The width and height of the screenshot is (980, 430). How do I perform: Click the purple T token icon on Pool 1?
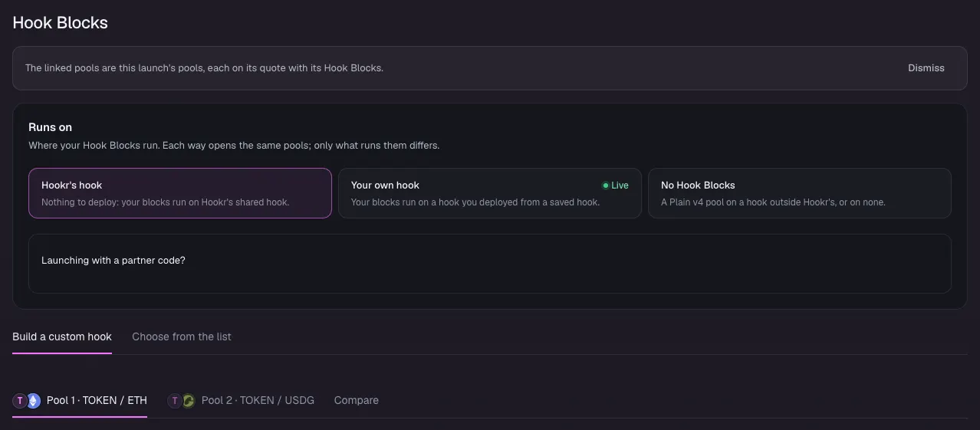click(20, 400)
